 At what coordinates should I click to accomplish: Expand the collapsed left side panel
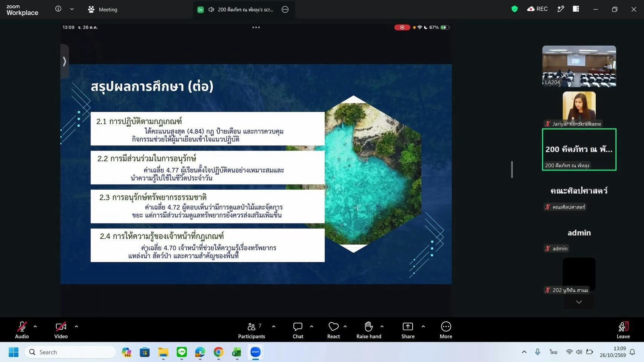pos(65,61)
